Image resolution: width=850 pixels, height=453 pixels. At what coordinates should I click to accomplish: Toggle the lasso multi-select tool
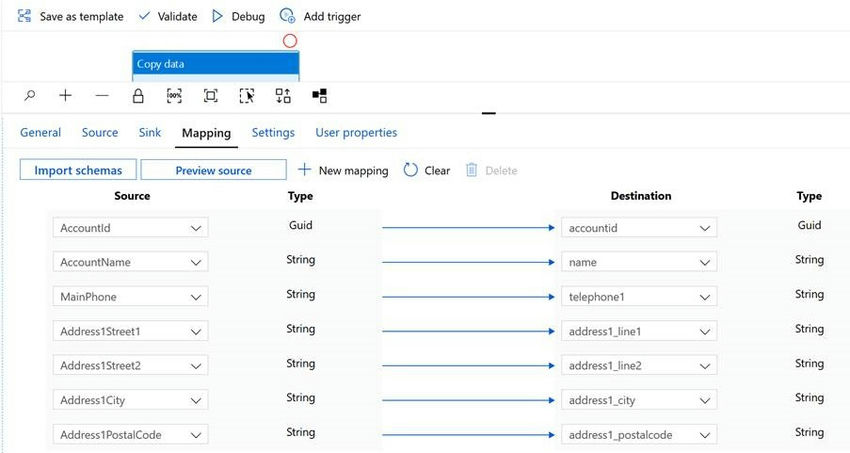coord(247,96)
